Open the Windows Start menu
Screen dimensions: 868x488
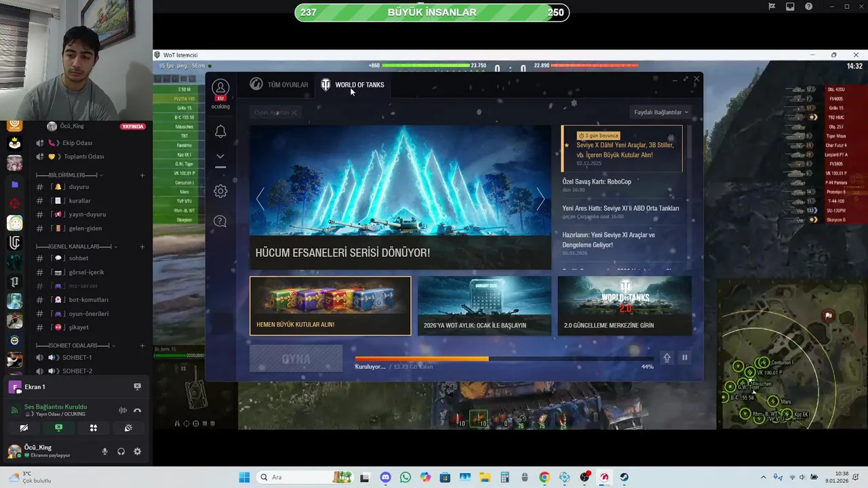click(244, 477)
